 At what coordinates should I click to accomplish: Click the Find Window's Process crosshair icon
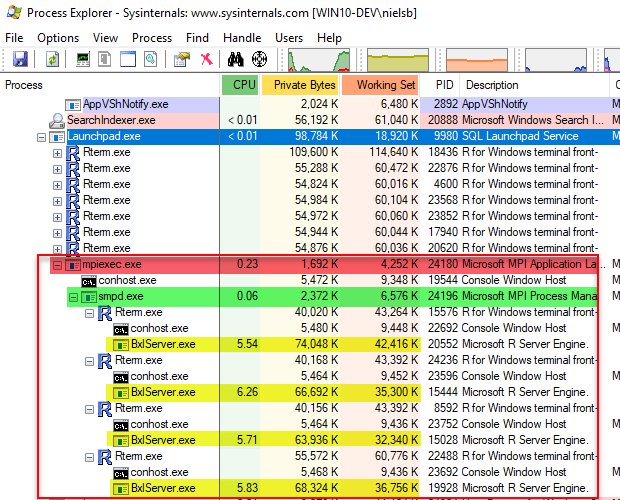tap(259, 59)
